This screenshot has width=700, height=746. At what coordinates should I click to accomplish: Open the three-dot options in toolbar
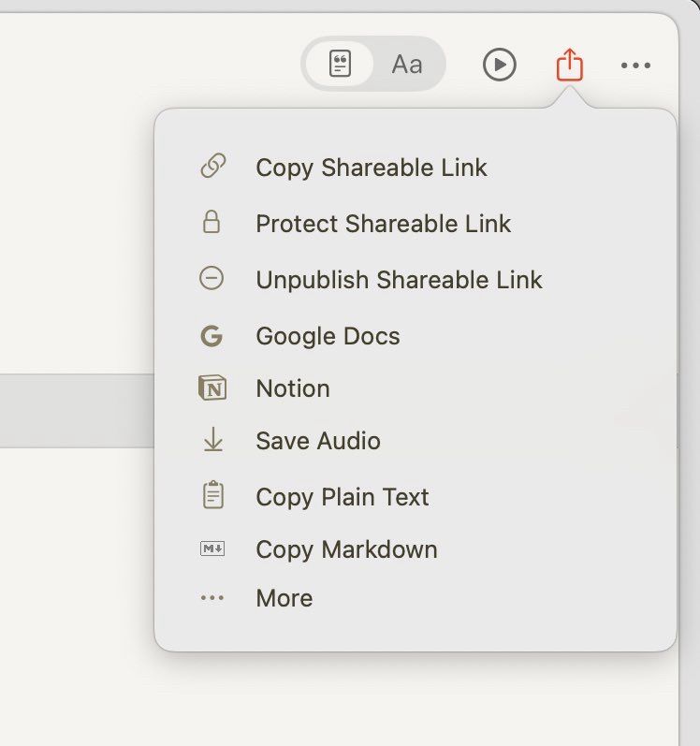coord(635,66)
